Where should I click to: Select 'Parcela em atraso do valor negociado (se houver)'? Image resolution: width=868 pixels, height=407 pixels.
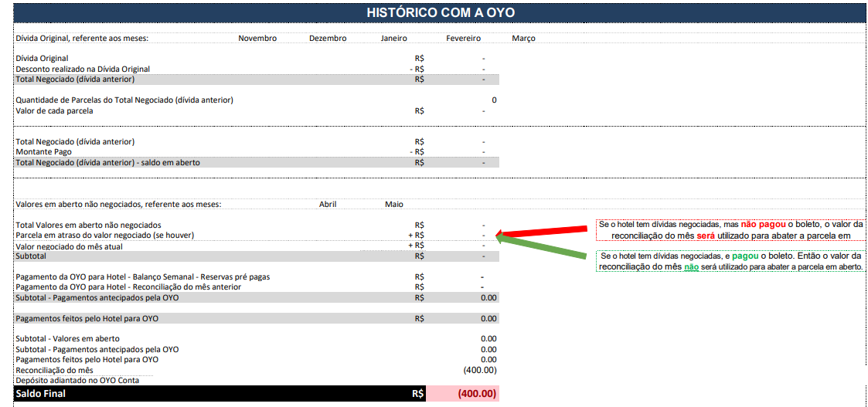105,236
